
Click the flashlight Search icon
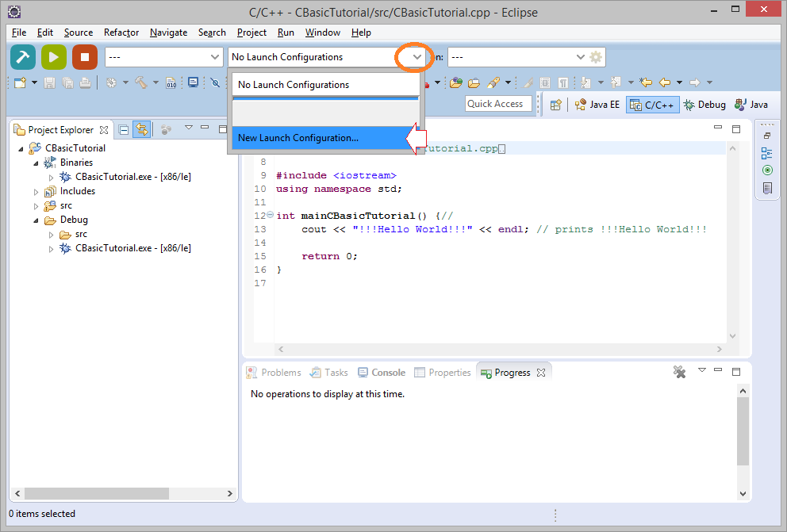click(493, 82)
